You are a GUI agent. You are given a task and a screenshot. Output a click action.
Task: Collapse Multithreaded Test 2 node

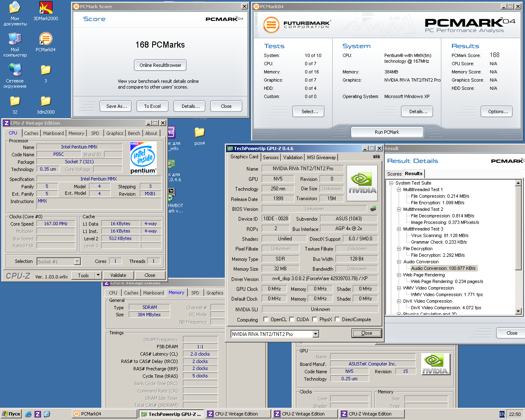tap(399, 209)
